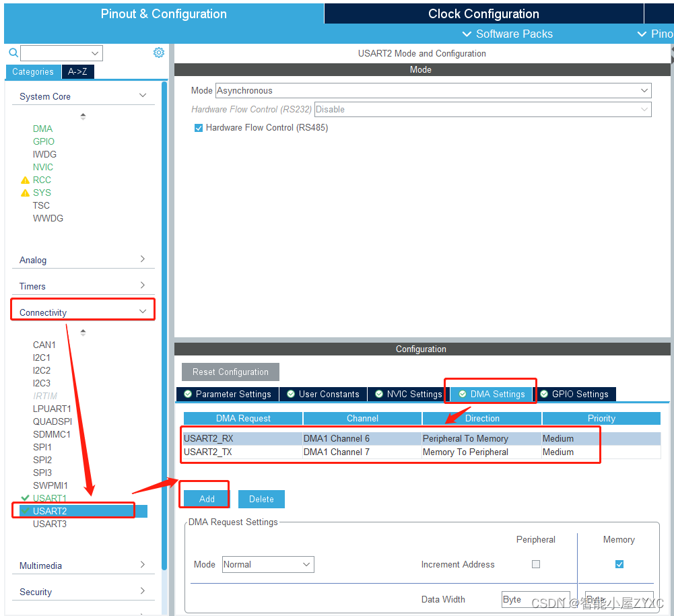Click the SYS warning triangle icon
674x616 pixels.
click(26, 193)
